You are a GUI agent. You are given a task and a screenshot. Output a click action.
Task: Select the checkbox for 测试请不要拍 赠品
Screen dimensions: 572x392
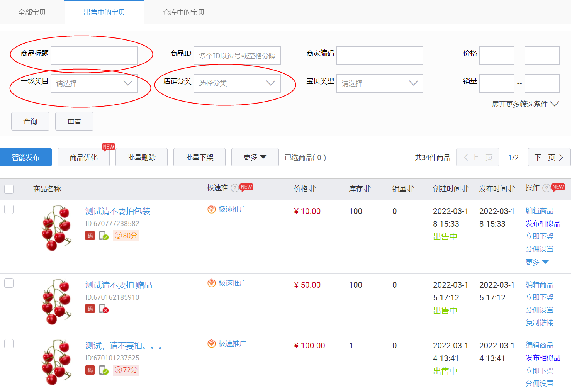pos(9,283)
